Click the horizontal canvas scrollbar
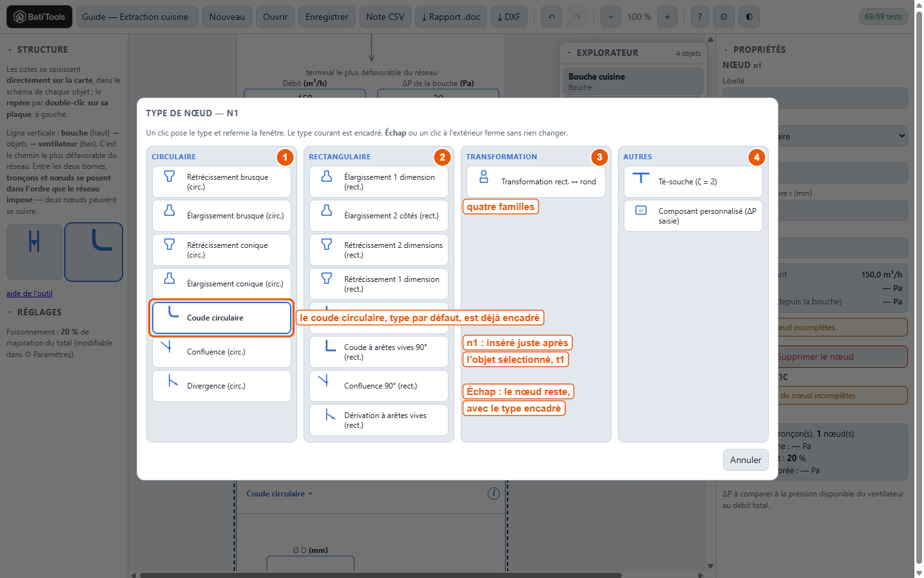The image size is (924, 578). tap(381, 575)
